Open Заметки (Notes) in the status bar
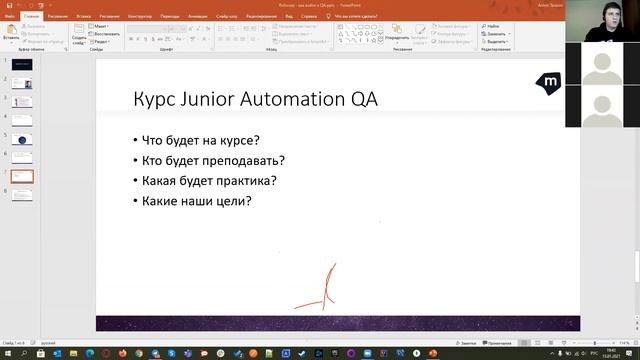Screen dimensions: 640x360 click(466, 343)
